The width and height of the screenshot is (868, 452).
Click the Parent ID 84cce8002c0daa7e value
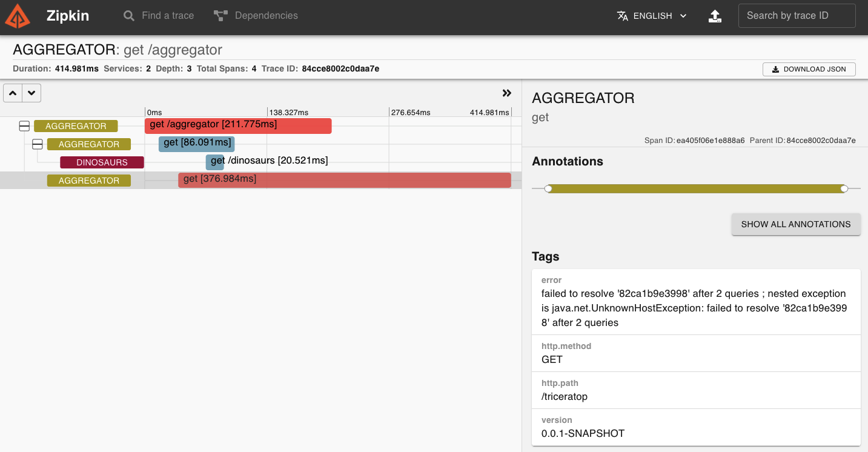[x=821, y=141]
